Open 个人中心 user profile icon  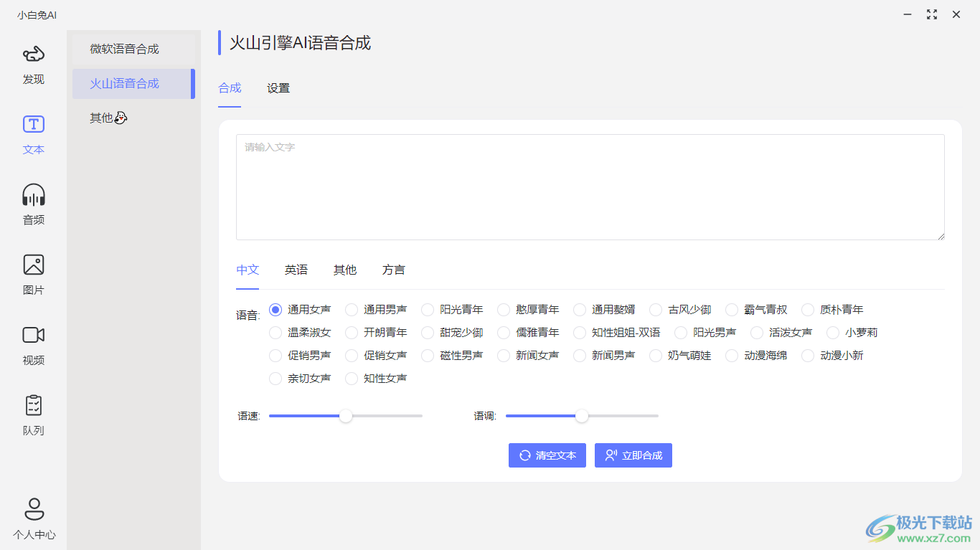tap(34, 509)
